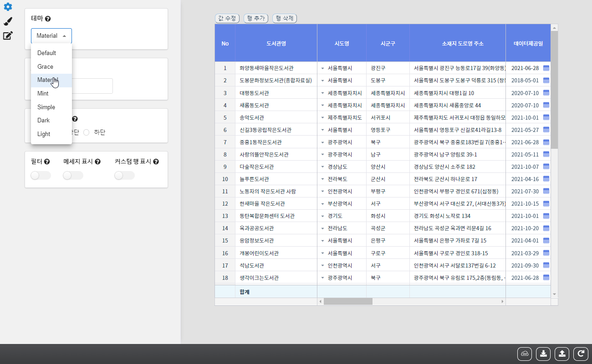Click the download icon in bottom bar

pos(543,354)
